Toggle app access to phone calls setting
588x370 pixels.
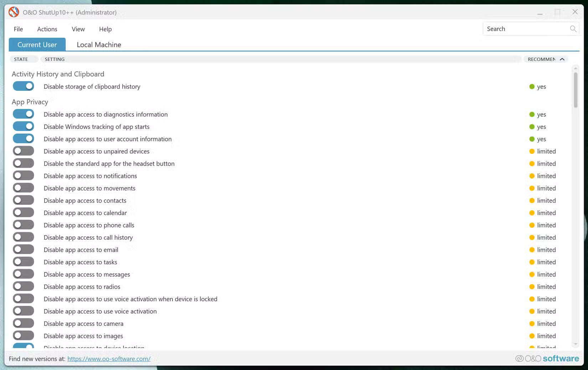coord(23,224)
